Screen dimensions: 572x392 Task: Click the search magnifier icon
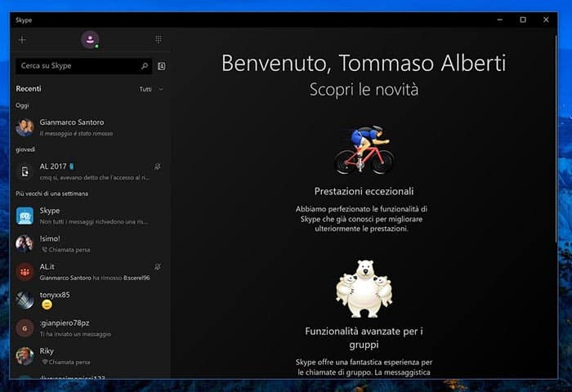(x=145, y=66)
